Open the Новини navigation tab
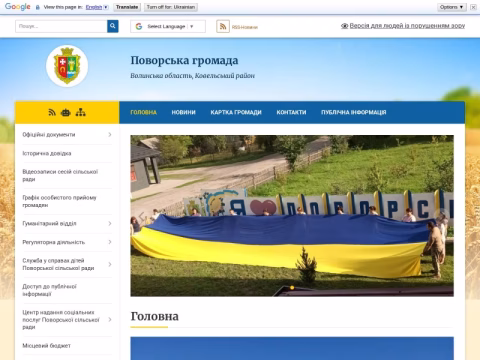This screenshot has height=360, width=480. 184,112
